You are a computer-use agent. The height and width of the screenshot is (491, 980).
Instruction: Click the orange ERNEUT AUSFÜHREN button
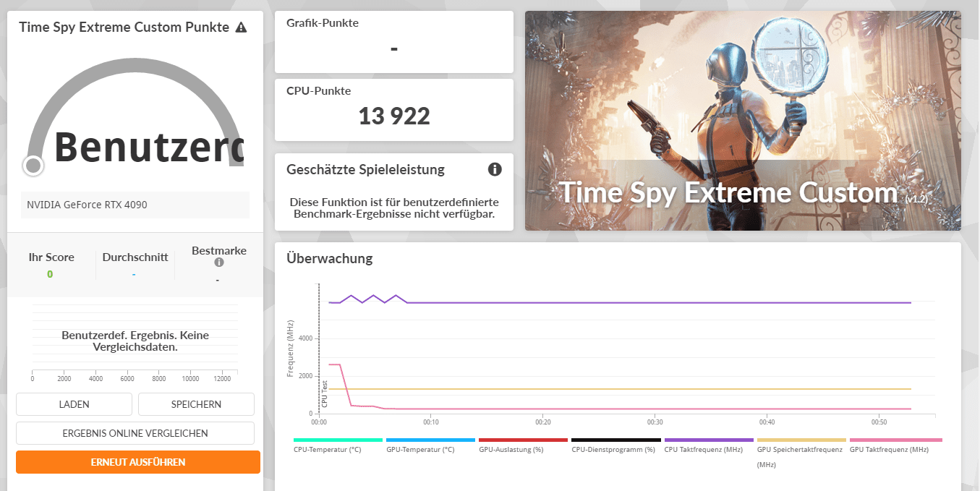tap(138, 462)
